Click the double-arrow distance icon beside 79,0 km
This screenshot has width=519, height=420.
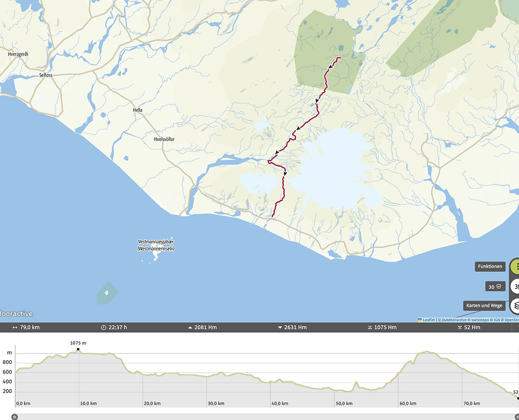15,327
